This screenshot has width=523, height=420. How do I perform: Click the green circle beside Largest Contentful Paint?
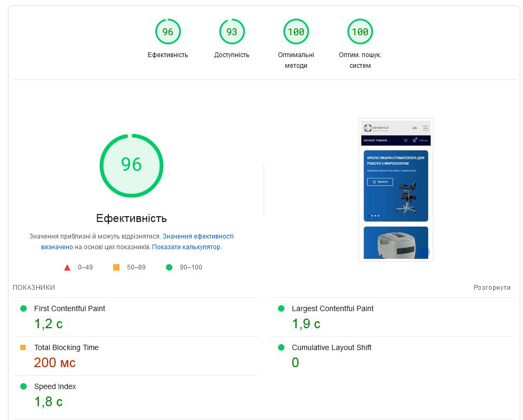pos(281,308)
